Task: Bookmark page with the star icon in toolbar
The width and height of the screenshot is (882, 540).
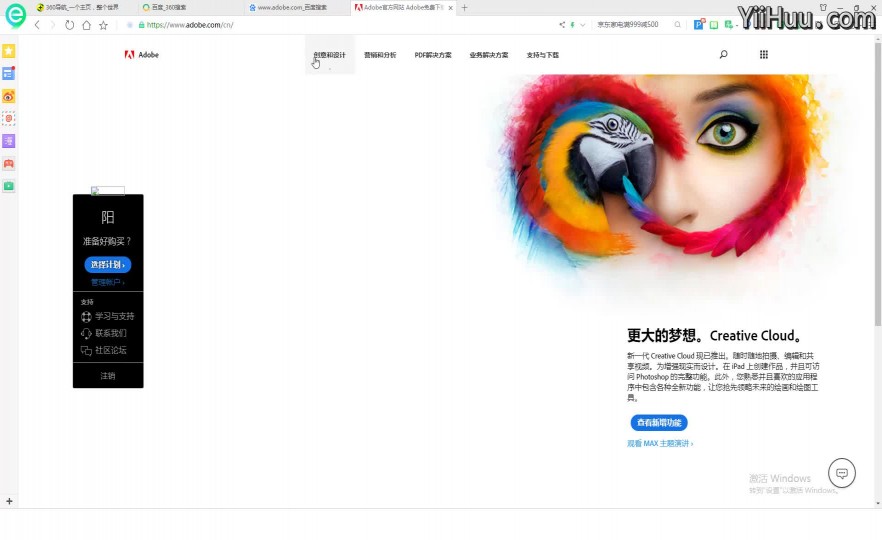Action: [x=104, y=25]
